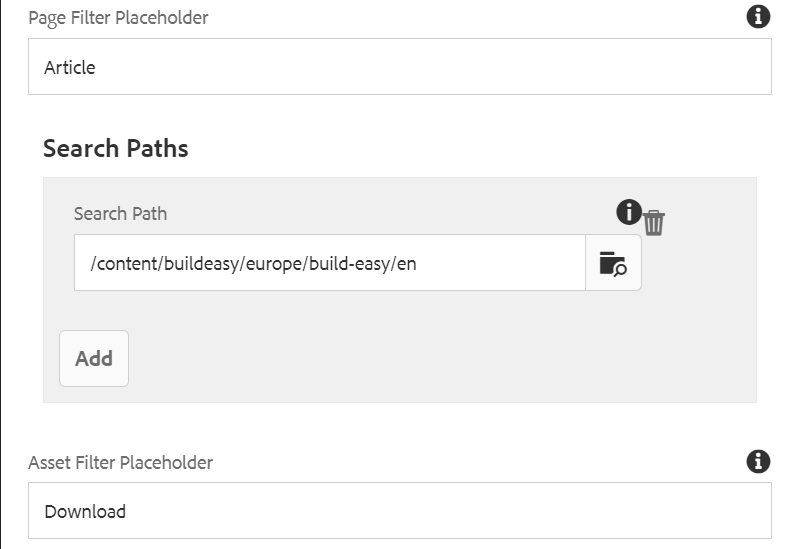Select the Page Filter Placeholder label
802x549 pixels.
point(118,18)
